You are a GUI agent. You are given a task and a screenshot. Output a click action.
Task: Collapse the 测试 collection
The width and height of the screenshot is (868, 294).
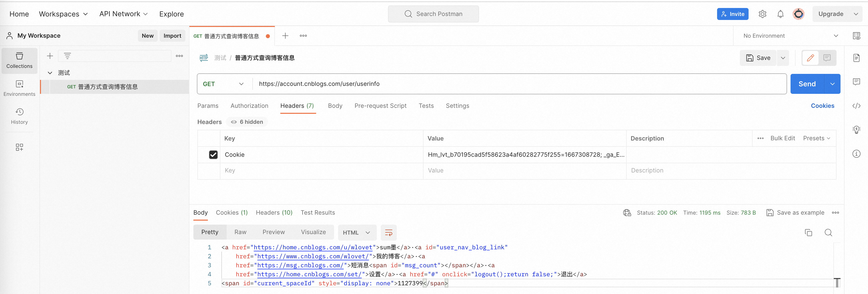(50, 73)
